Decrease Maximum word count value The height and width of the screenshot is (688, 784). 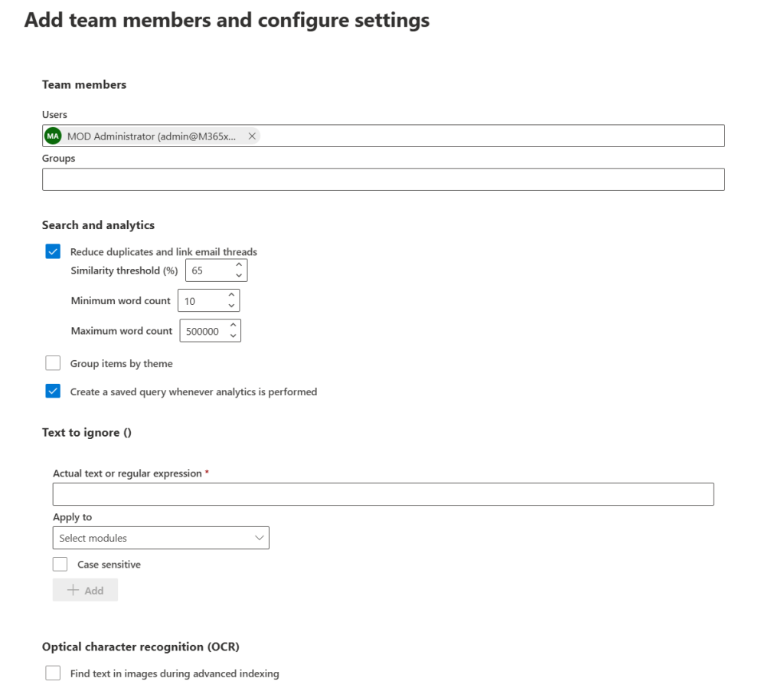tap(233, 336)
